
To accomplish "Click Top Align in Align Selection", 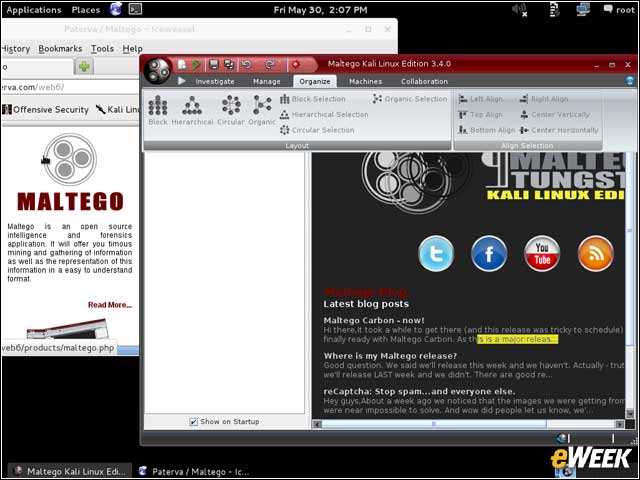I will click(x=480, y=115).
